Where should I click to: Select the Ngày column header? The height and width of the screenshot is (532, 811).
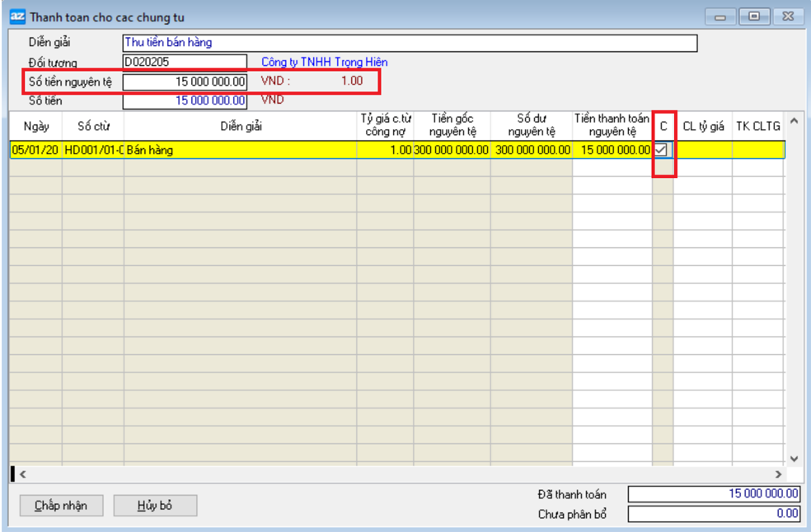tap(36, 126)
